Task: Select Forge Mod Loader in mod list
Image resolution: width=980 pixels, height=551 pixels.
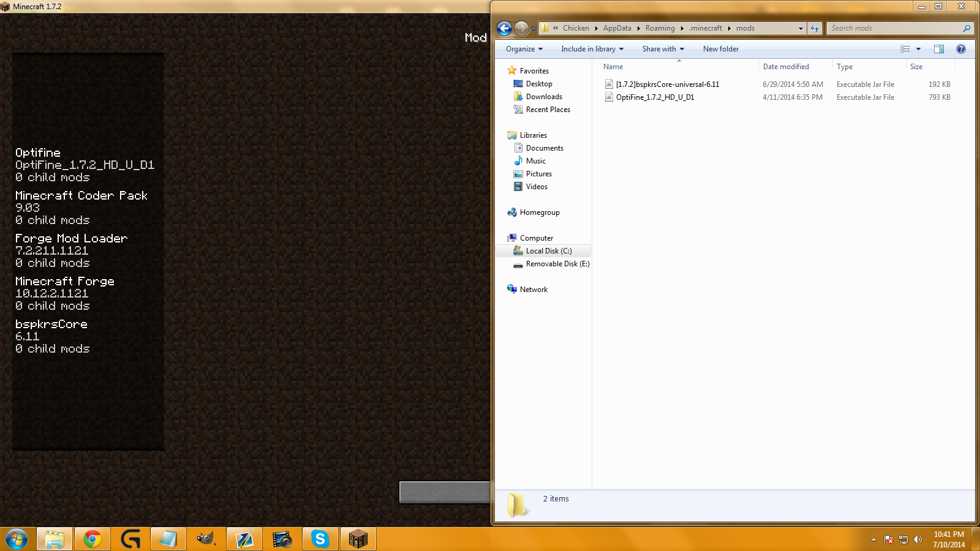Action: (88, 251)
